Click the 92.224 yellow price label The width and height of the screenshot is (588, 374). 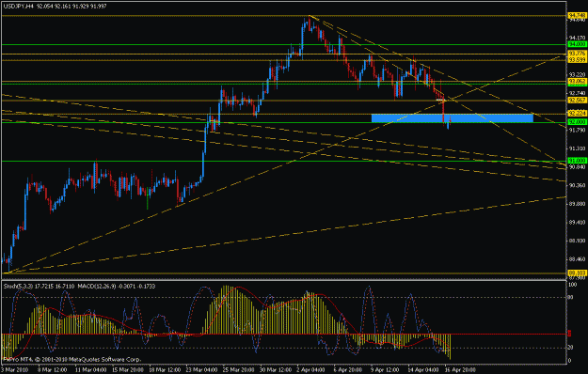[x=577, y=113]
